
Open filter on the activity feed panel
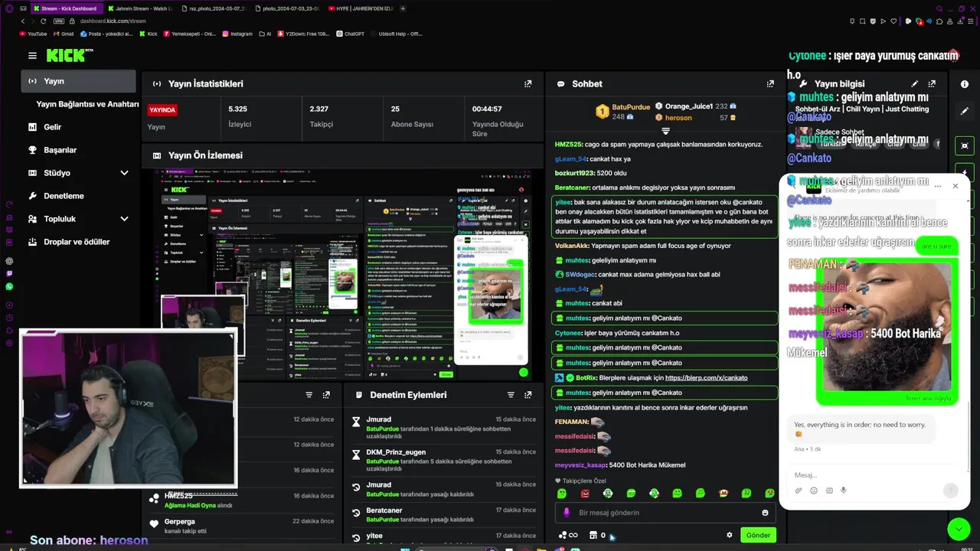tap(309, 395)
